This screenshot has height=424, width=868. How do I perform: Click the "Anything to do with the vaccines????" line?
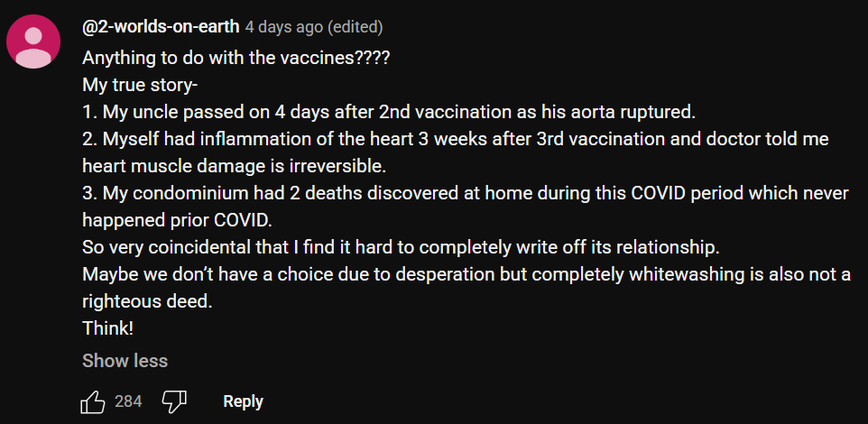pos(235,58)
